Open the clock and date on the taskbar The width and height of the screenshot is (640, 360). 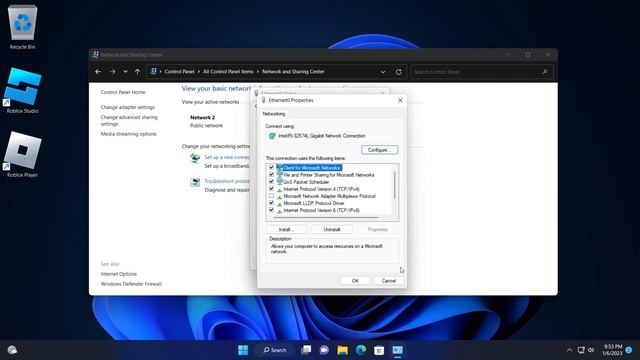[612, 350]
